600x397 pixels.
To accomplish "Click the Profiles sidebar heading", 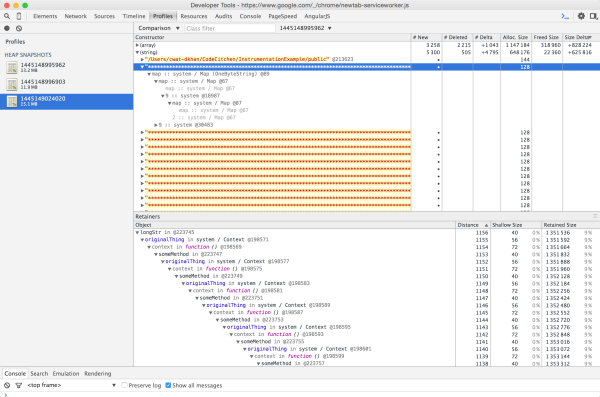I will [15, 42].
